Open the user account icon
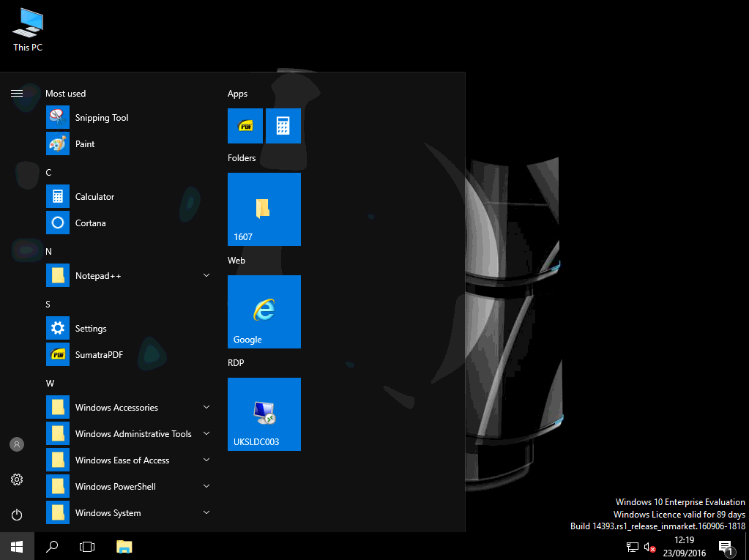Viewport: 749px width, 560px height. (x=17, y=444)
